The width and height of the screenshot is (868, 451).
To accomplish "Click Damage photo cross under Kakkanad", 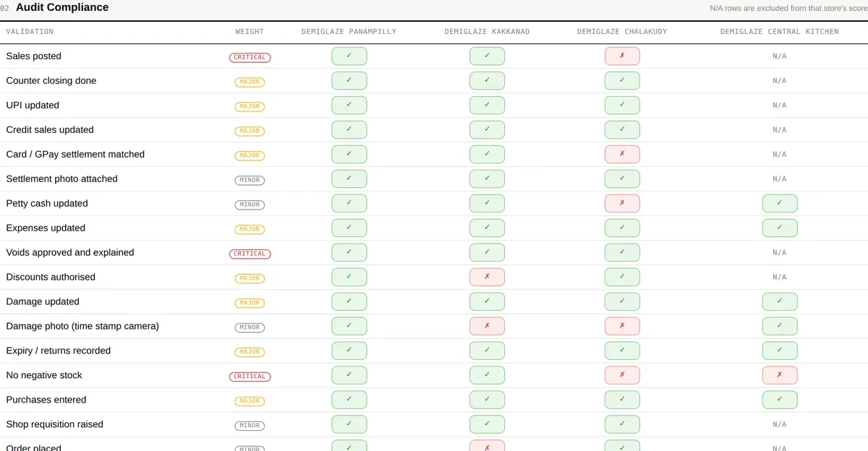I will pos(487,327).
